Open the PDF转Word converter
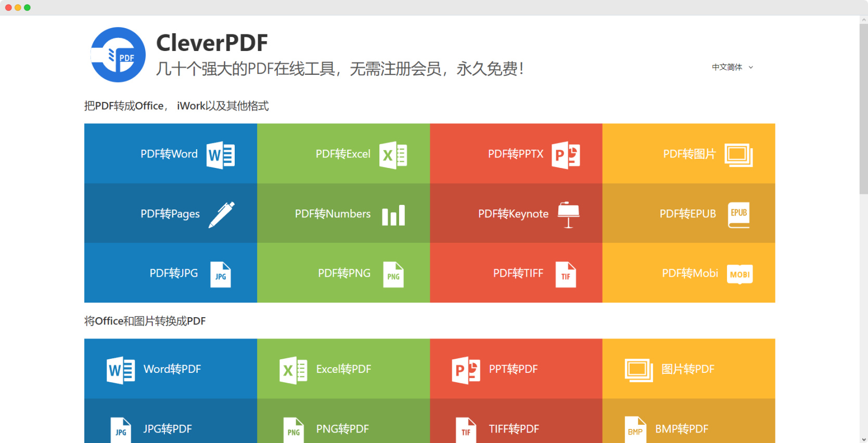 (x=171, y=153)
